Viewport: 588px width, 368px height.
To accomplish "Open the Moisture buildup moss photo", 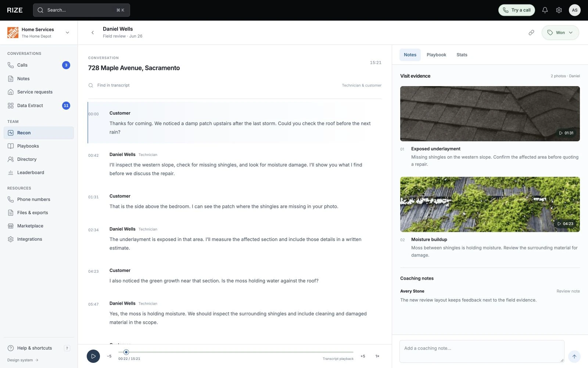I will pos(490,205).
